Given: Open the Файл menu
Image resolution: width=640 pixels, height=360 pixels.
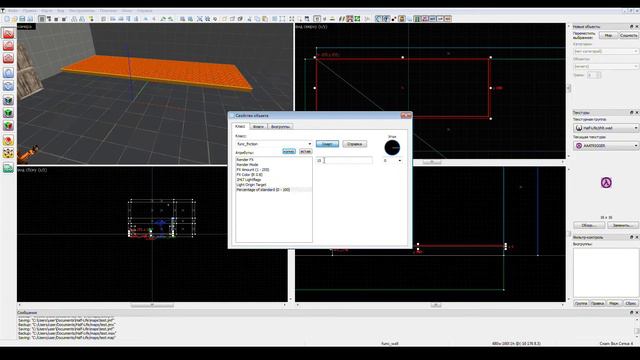Looking at the screenshot, I should 13,11.
